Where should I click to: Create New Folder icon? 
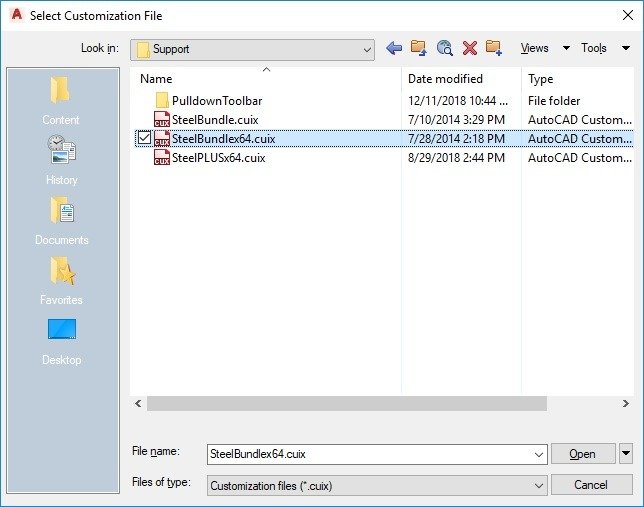494,48
